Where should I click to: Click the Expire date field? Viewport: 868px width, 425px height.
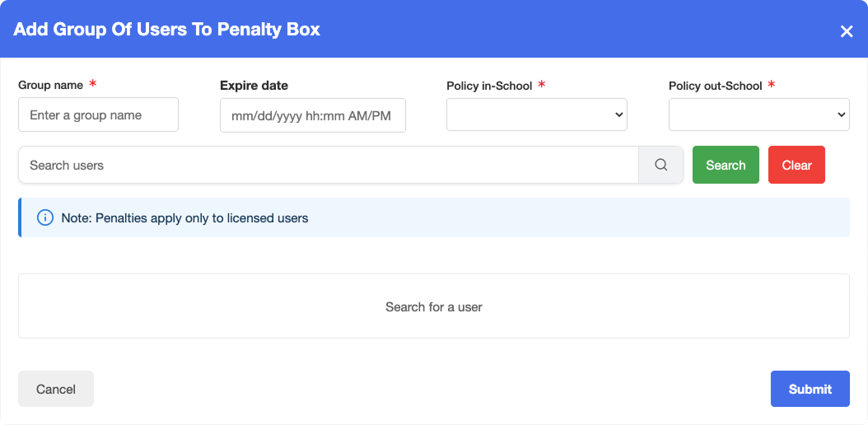(313, 115)
